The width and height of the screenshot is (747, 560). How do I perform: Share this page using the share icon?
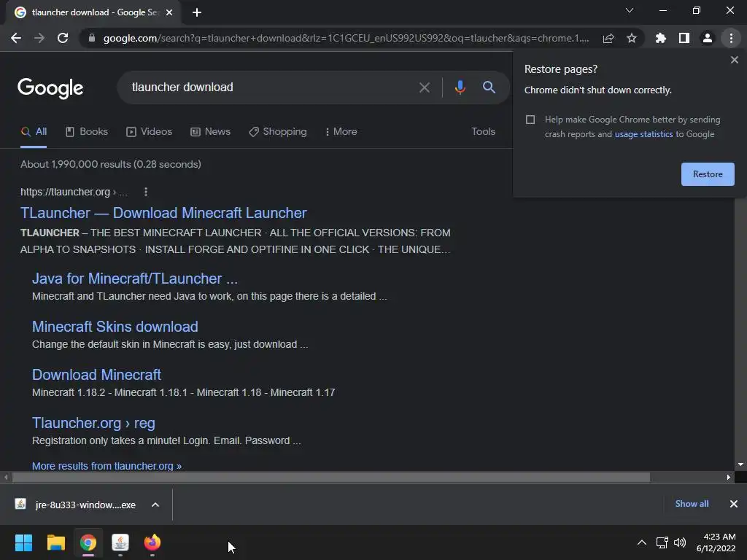[x=608, y=38]
